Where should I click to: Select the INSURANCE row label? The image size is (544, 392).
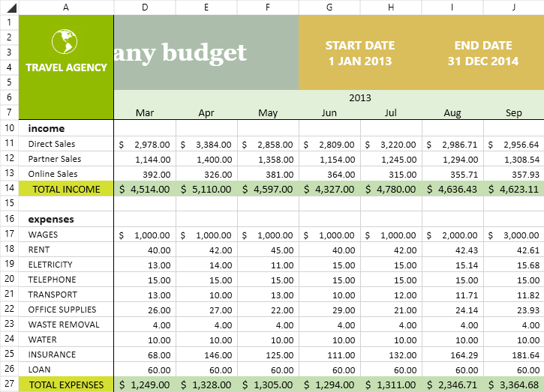coord(52,355)
